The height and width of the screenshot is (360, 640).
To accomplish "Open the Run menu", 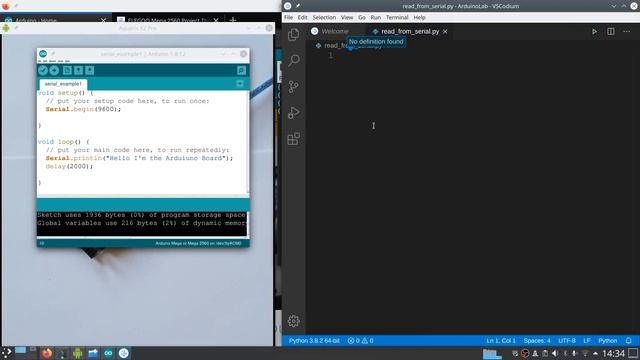I will 376,18.
